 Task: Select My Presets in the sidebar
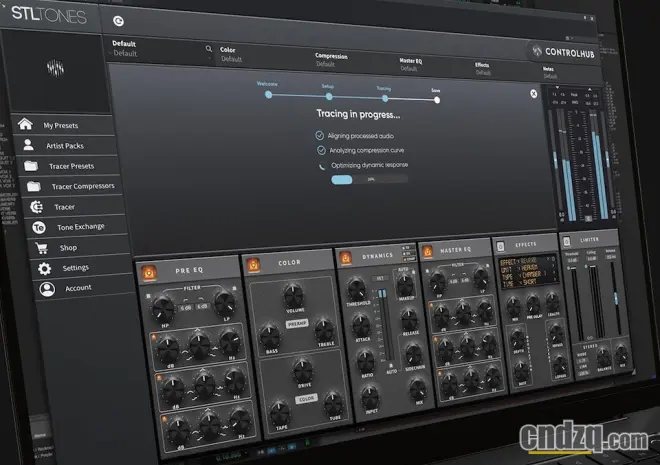tap(61, 125)
